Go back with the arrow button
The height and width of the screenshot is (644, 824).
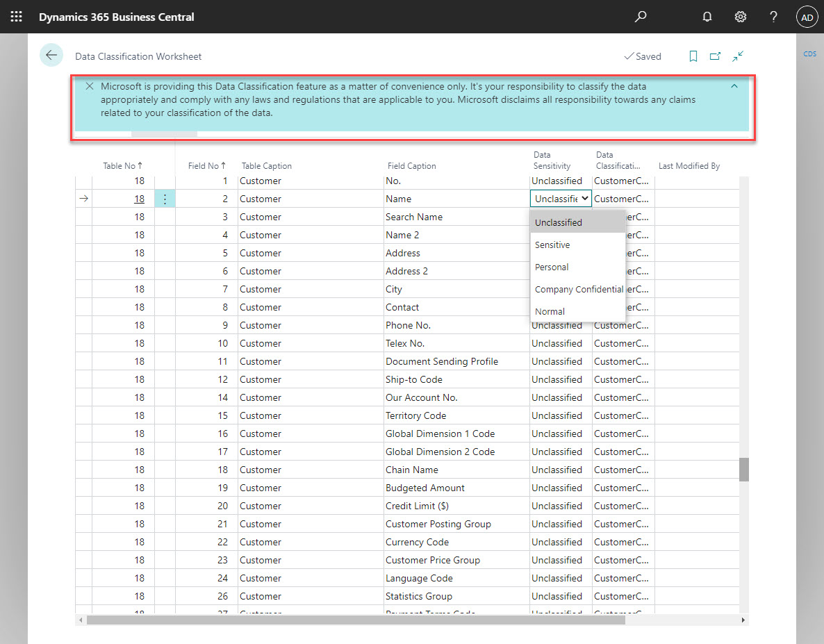point(51,55)
